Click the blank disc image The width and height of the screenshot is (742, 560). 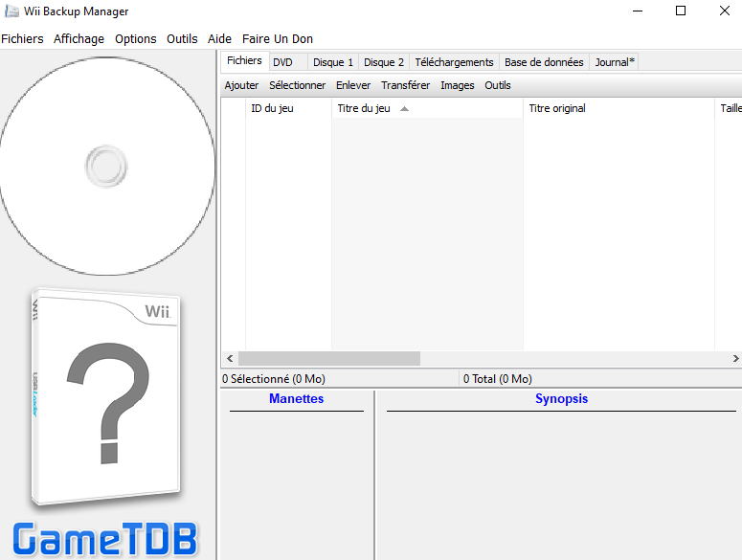[105, 166]
